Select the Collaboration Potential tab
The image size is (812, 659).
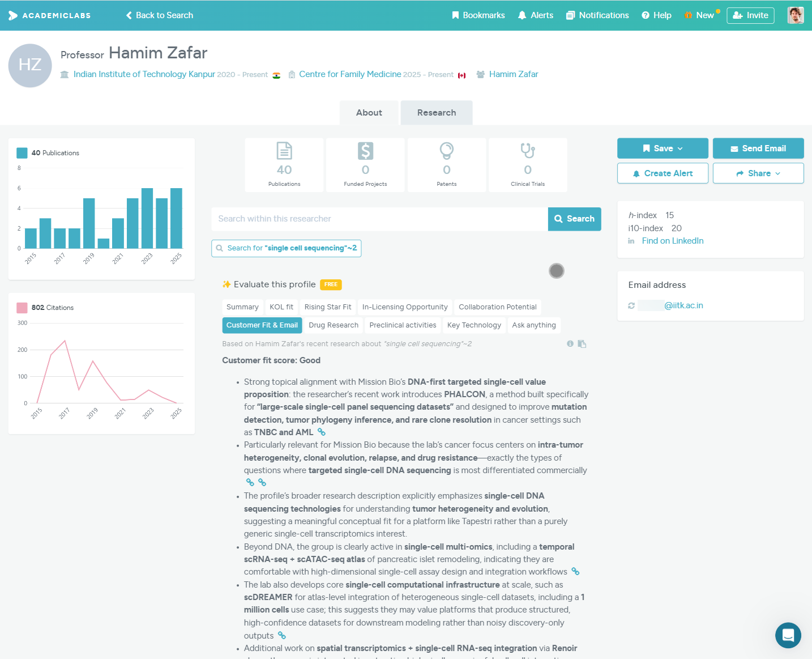498,307
